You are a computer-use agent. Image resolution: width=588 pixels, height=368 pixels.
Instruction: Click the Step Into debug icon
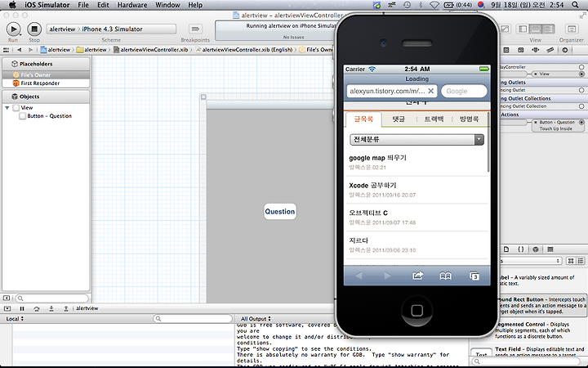(x=51, y=308)
